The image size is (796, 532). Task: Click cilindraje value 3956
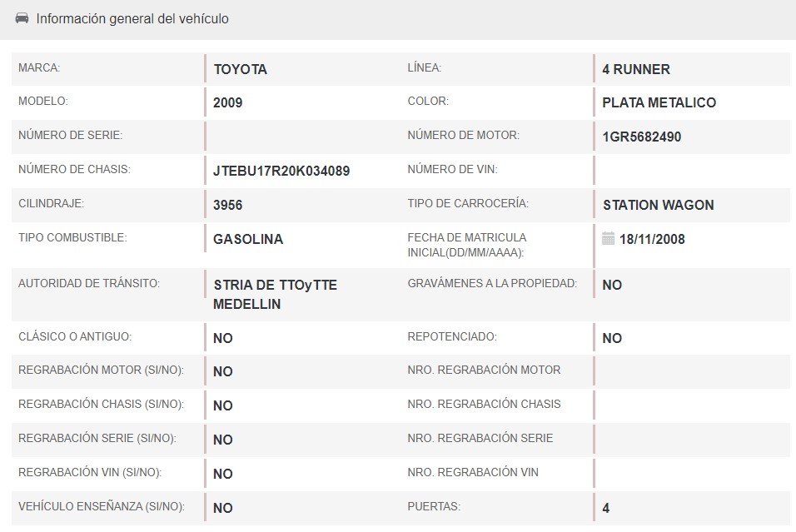pyautogui.click(x=228, y=205)
